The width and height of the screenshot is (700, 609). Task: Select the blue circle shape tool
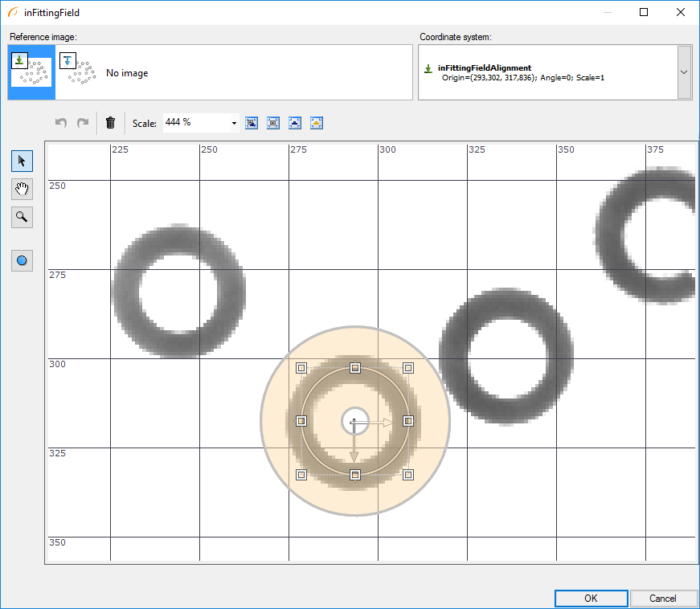[22, 260]
